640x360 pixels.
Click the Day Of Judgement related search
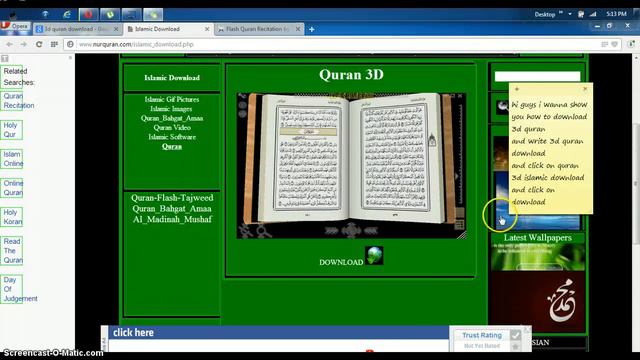[x=20, y=289]
